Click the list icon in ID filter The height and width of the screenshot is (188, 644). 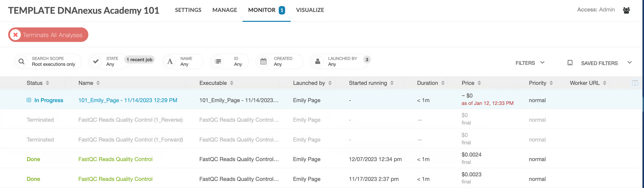click(x=218, y=61)
